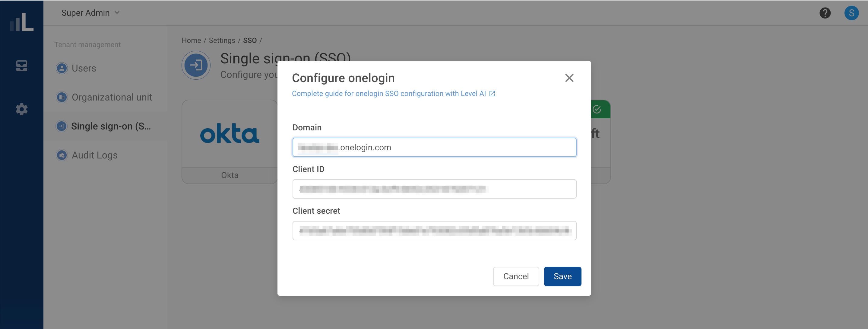Image resolution: width=868 pixels, height=329 pixels.
Task: Open the help question mark icon
Action: point(825,13)
